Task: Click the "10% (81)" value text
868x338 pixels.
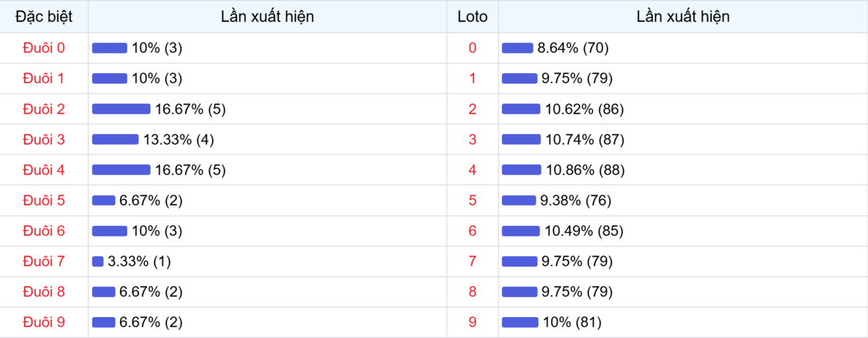Action: pos(571,322)
